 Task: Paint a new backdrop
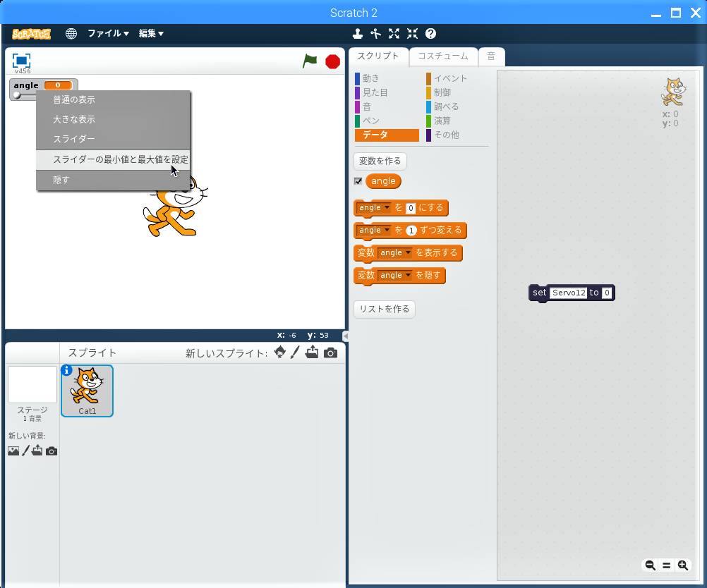click(x=25, y=450)
